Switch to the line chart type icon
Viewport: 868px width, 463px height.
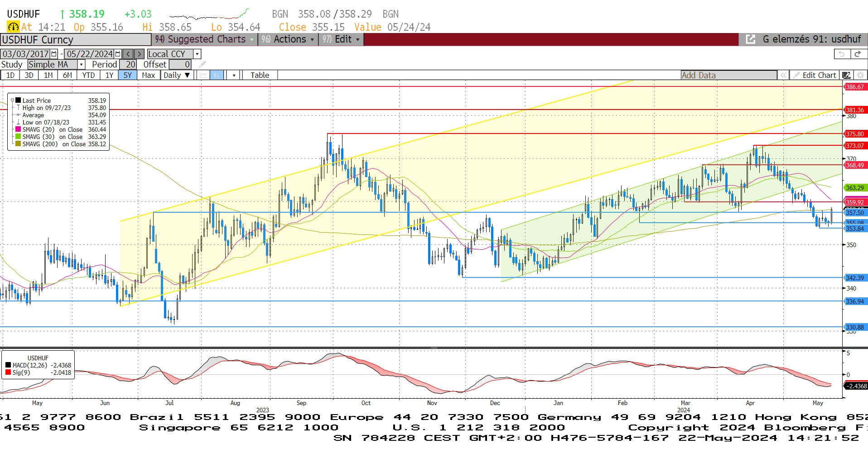click(203, 75)
